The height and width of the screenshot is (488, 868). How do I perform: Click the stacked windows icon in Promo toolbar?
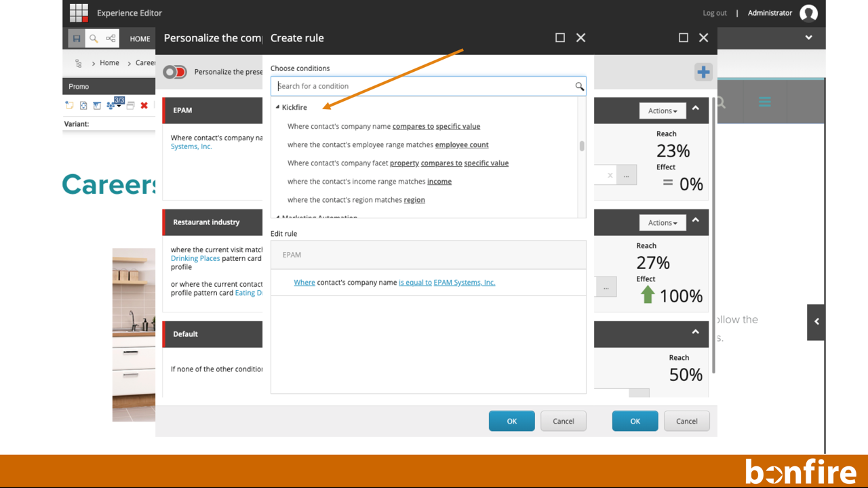coord(130,105)
